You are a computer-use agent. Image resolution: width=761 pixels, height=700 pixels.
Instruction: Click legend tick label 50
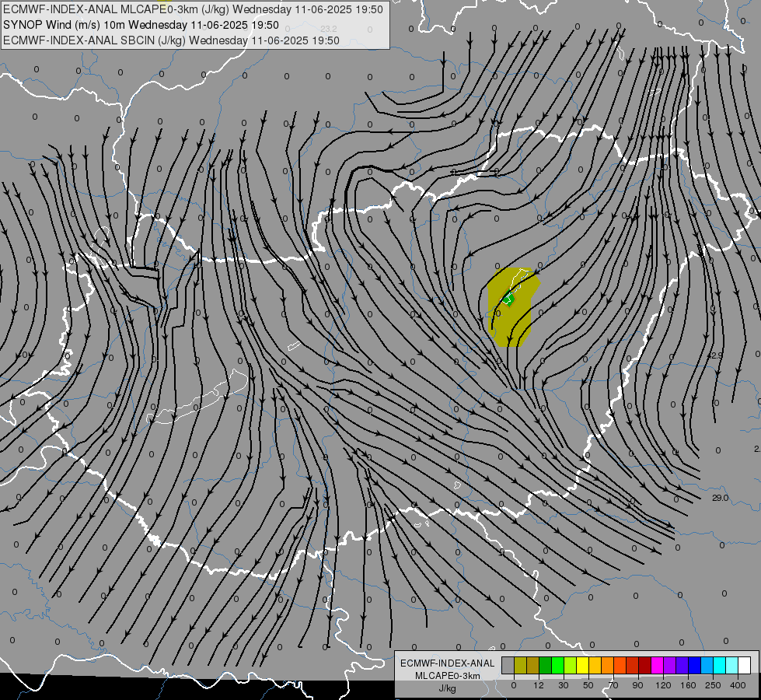(588, 685)
